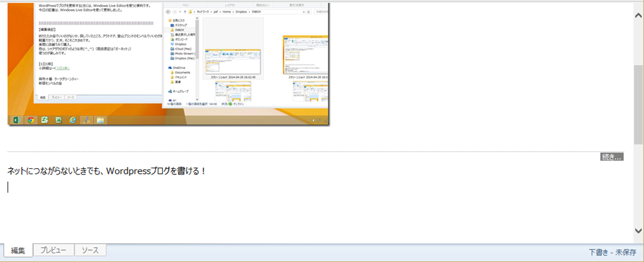
Task: Open the ソース tab
Action: click(x=90, y=251)
